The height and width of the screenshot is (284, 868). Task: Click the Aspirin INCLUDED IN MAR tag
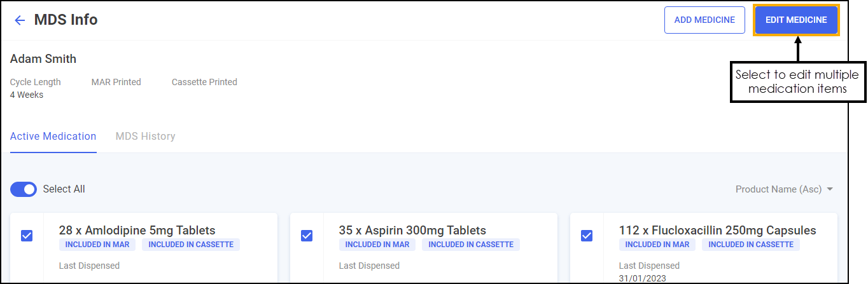pos(377,245)
